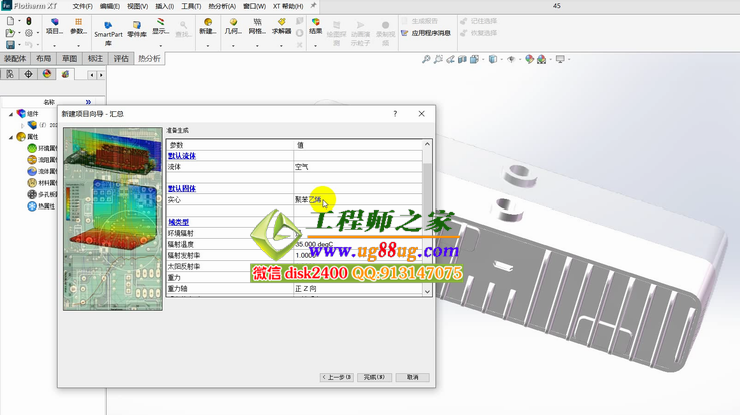The width and height of the screenshot is (740, 415).
Task: Click the edit appearance color ball icon
Action: [529, 59]
